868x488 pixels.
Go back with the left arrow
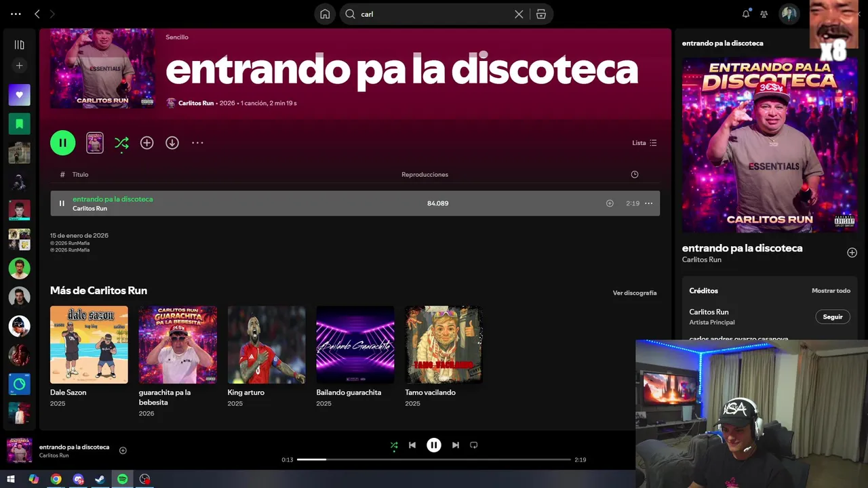(37, 14)
